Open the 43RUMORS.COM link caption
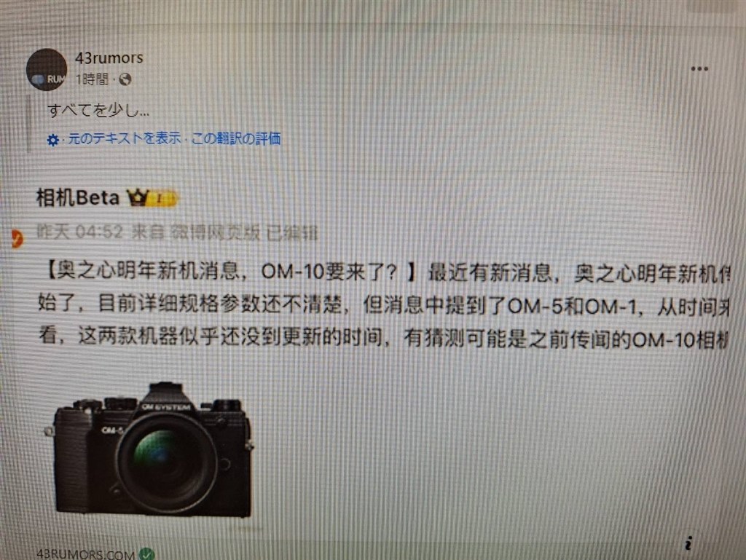Viewport: 746px width, 560px height. (x=86, y=554)
